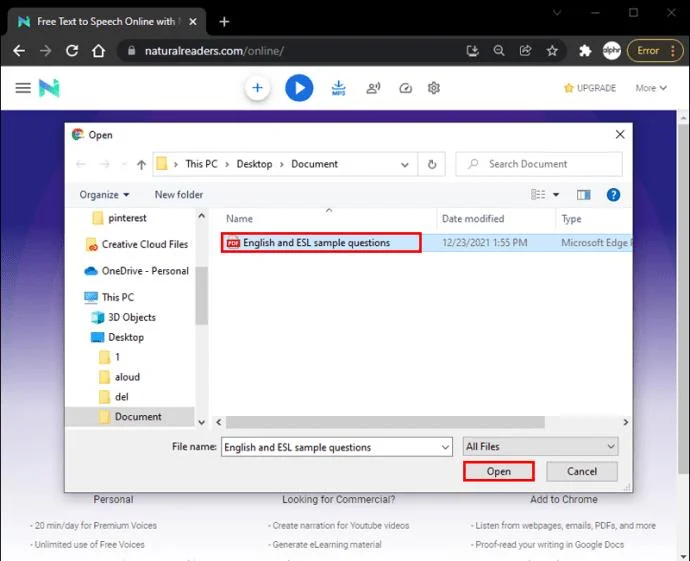Click the install app icon in address bar
Screen dimensions: 690x561
(472, 51)
